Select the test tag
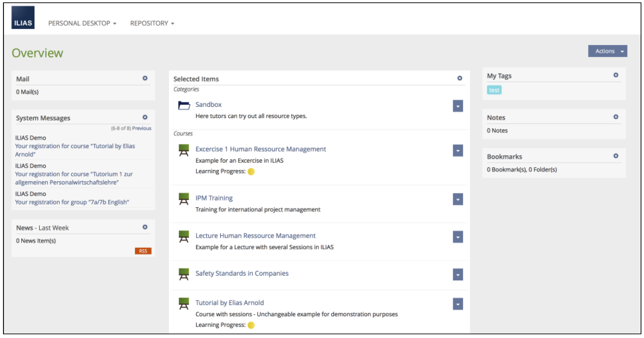Image resolution: width=644 pixels, height=338 pixels. (494, 90)
